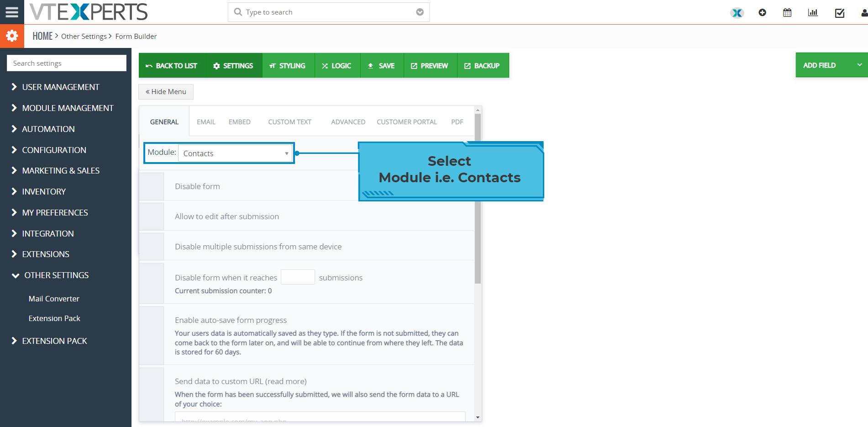Screen dimensions: 868x427
Task: Open the tasks checkbox icon
Action: [x=840, y=13]
